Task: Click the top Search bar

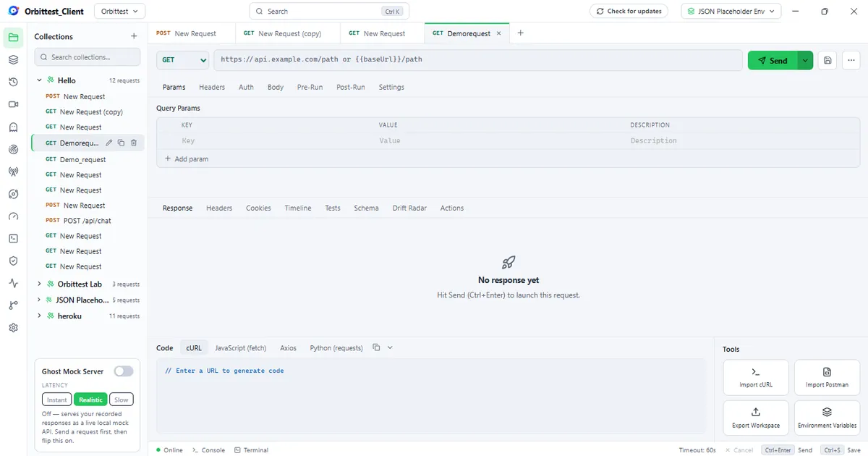Action: pos(329,11)
